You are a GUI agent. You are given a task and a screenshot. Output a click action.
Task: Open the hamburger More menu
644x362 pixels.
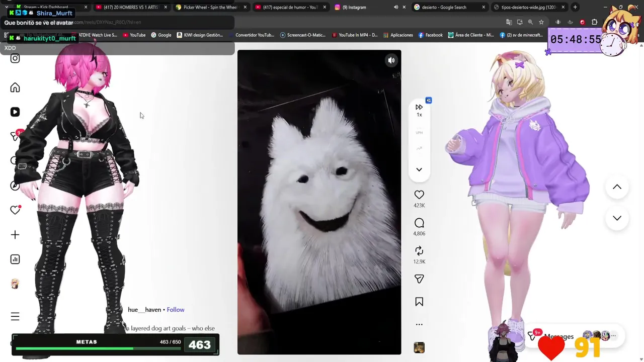pos(15,316)
